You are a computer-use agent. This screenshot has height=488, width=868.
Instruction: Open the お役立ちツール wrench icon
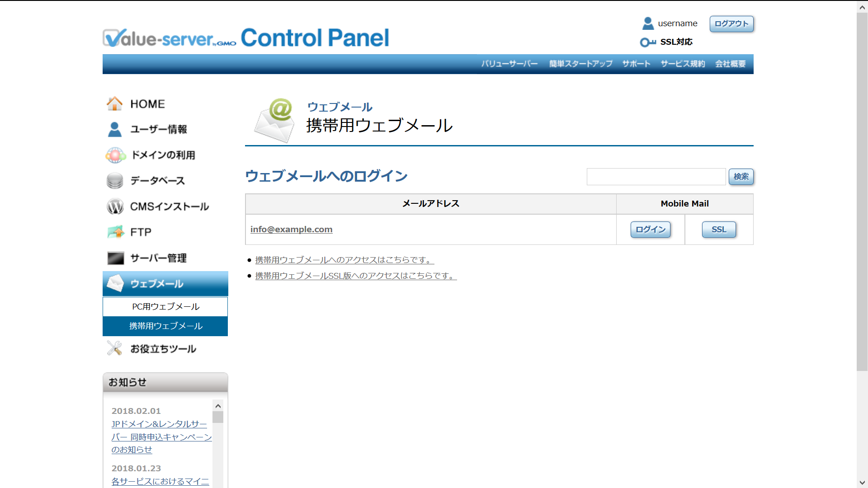click(114, 348)
